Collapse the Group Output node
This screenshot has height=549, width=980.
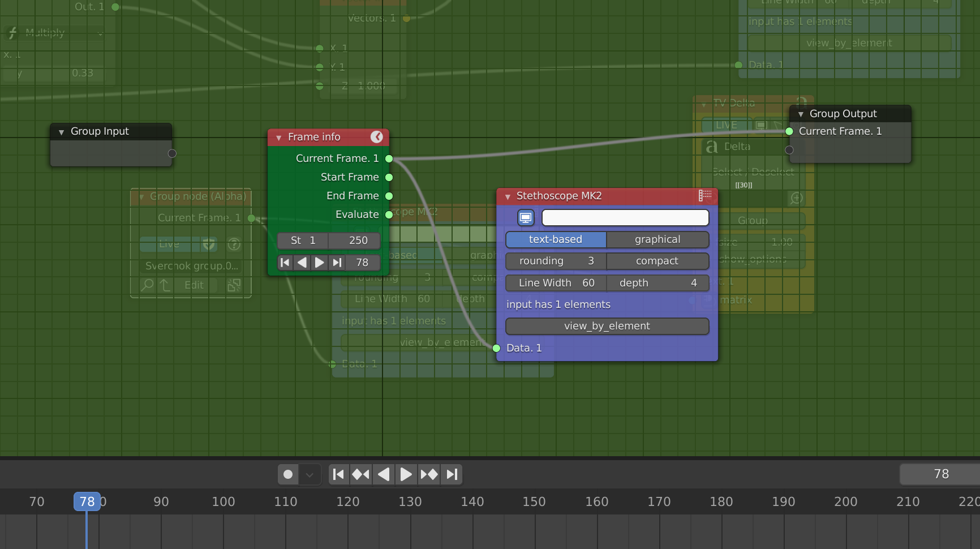pyautogui.click(x=801, y=114)
